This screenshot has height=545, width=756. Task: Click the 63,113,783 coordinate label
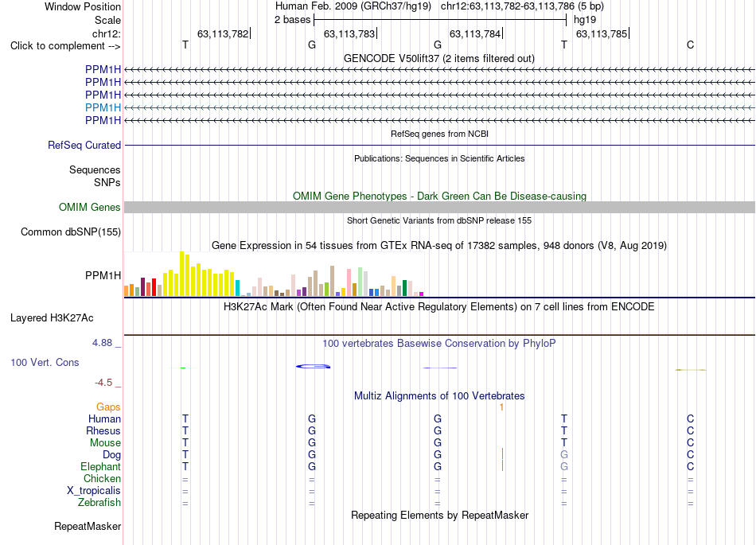tap(349, 33)
